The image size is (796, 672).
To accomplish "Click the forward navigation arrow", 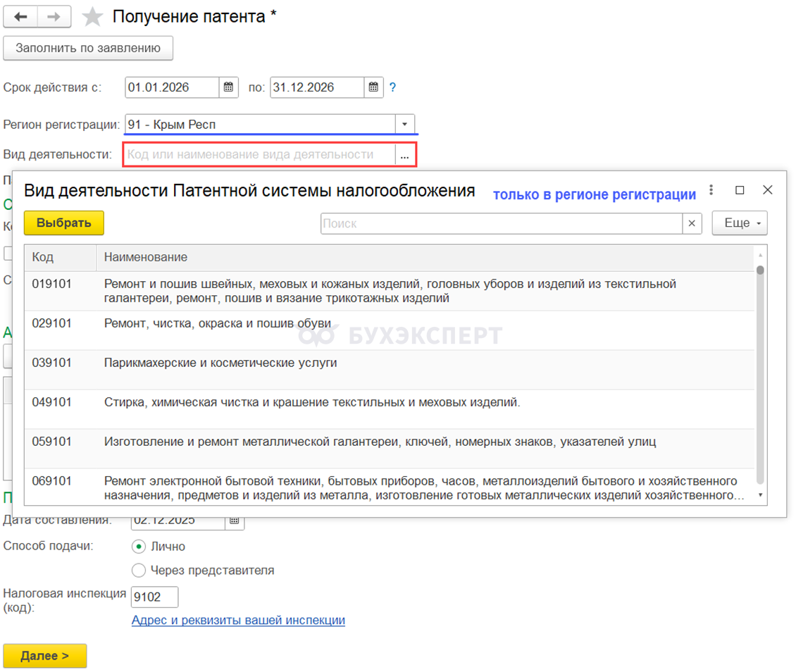I will (54, 17).
